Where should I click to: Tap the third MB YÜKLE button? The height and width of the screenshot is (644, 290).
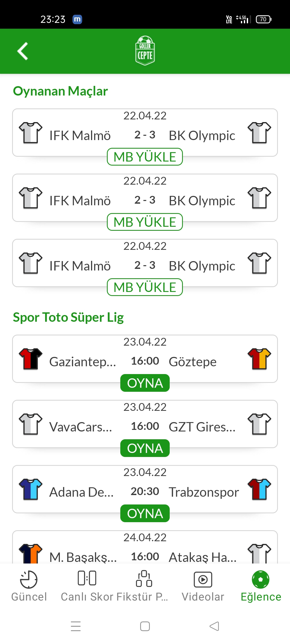[x=145, y=287]
